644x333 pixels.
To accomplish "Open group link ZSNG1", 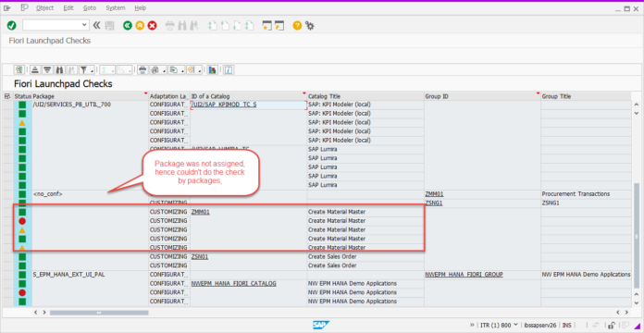I will 434,203.
